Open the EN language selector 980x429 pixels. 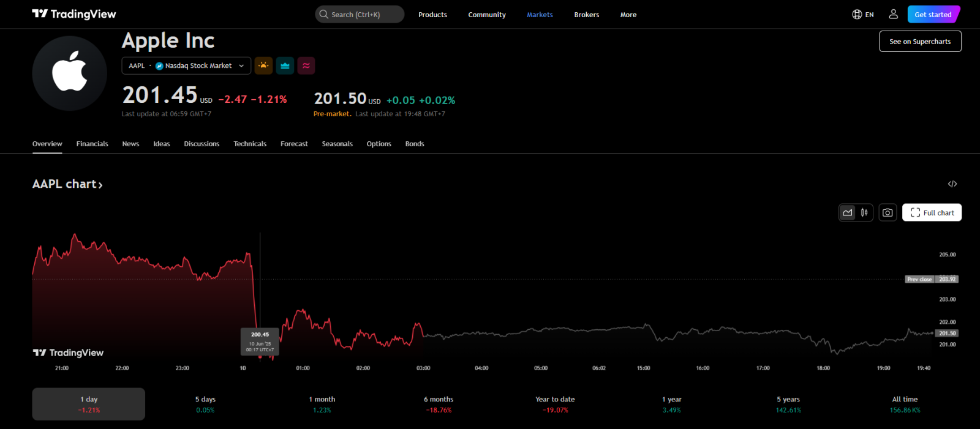[863, 14]
